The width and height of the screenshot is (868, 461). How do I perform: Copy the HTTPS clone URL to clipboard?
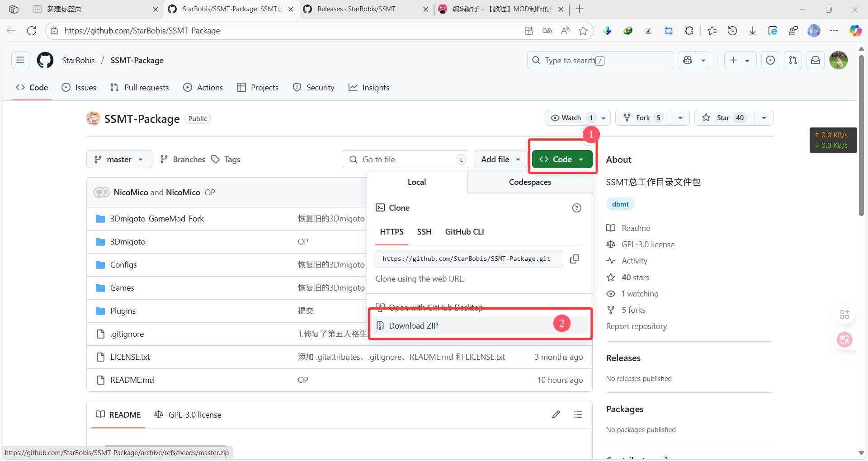click(575, 259)
